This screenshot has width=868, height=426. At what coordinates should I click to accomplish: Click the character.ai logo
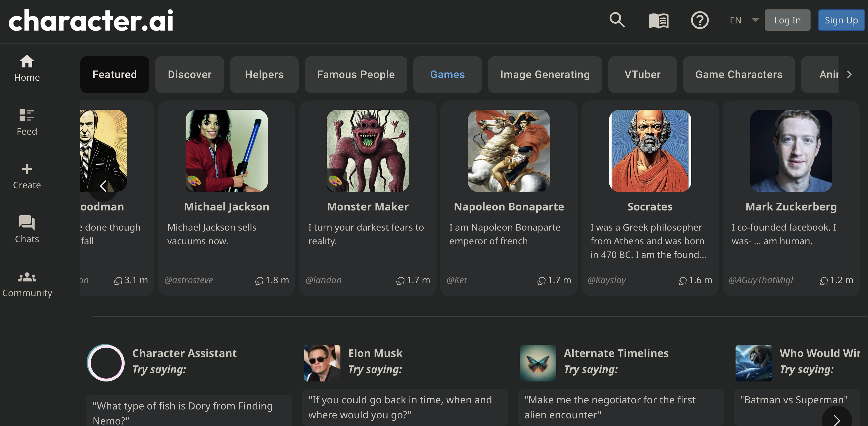[x=91, y=21]
